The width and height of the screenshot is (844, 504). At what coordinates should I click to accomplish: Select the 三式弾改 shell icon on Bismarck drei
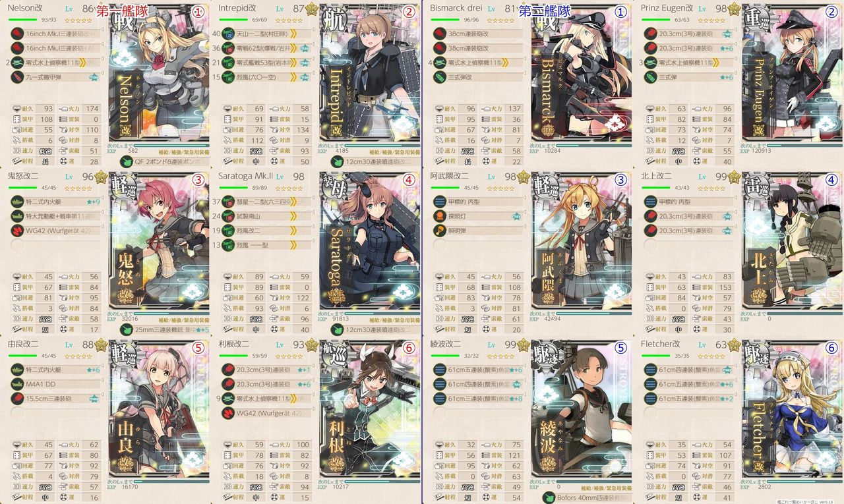(440, 77)
